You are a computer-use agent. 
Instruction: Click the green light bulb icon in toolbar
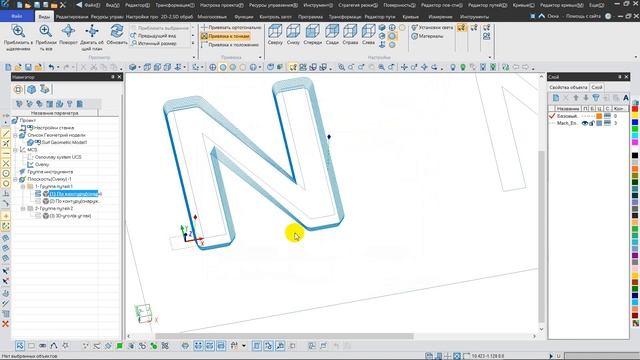pos(462,67)
